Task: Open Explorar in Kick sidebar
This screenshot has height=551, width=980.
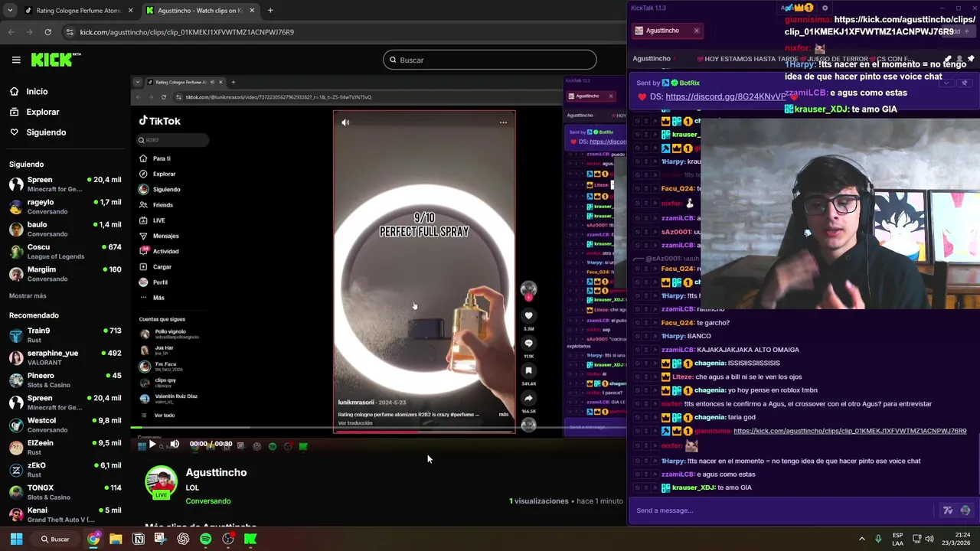Action: (x=43, y=112)
